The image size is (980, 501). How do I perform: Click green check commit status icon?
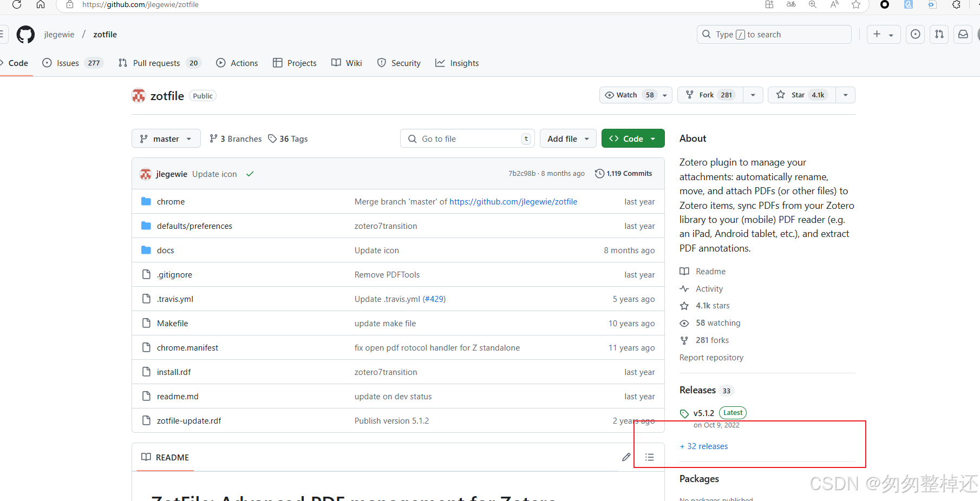[x=250, y=174]
